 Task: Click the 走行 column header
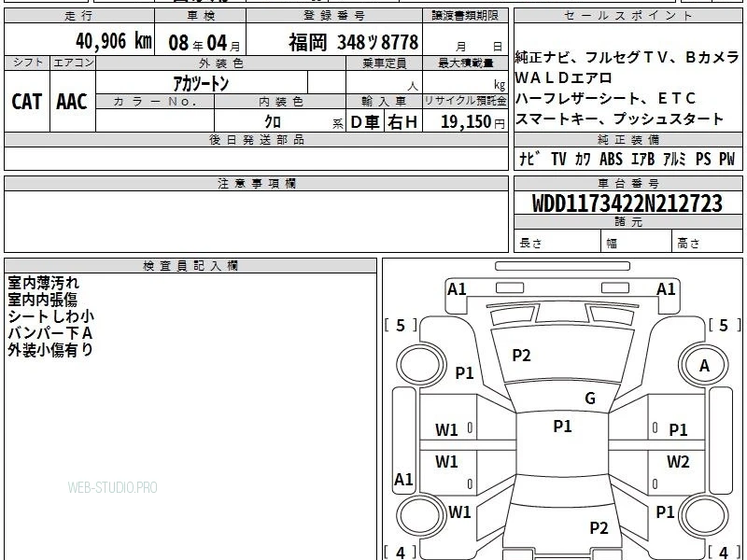[79, 16]
